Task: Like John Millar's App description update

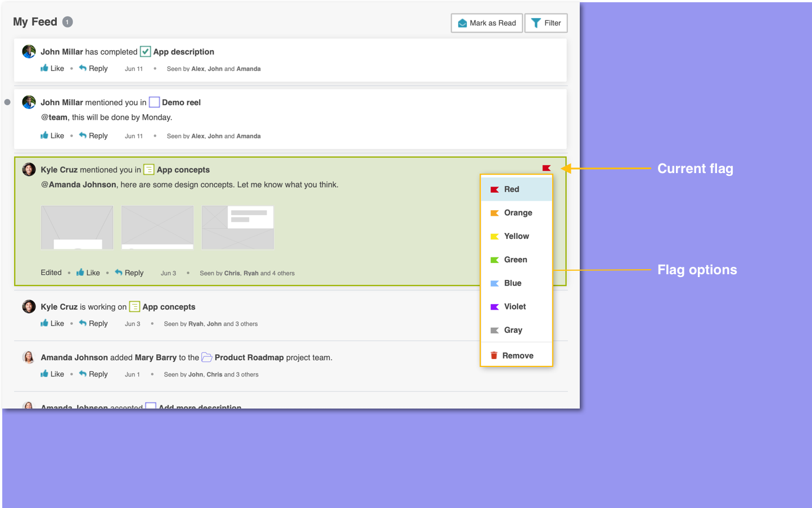Action: click(x=52, y=69)
